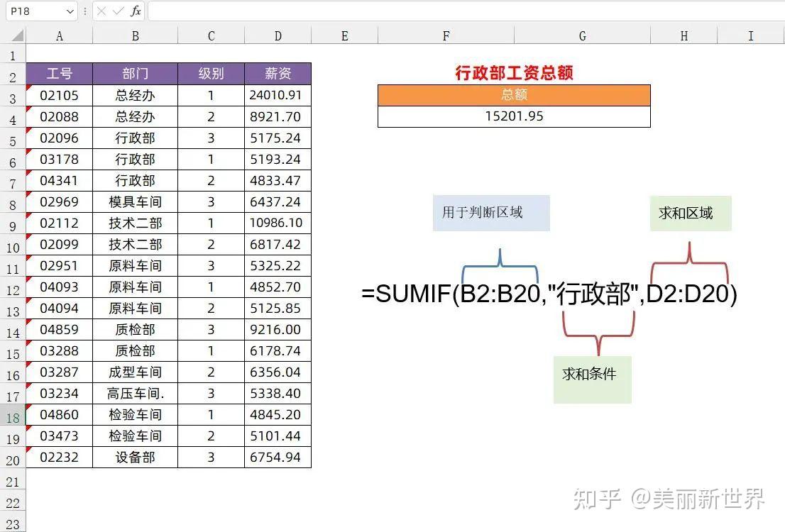
Task: Select column C header
Action: pyautogui.click(x=212, y=35)
